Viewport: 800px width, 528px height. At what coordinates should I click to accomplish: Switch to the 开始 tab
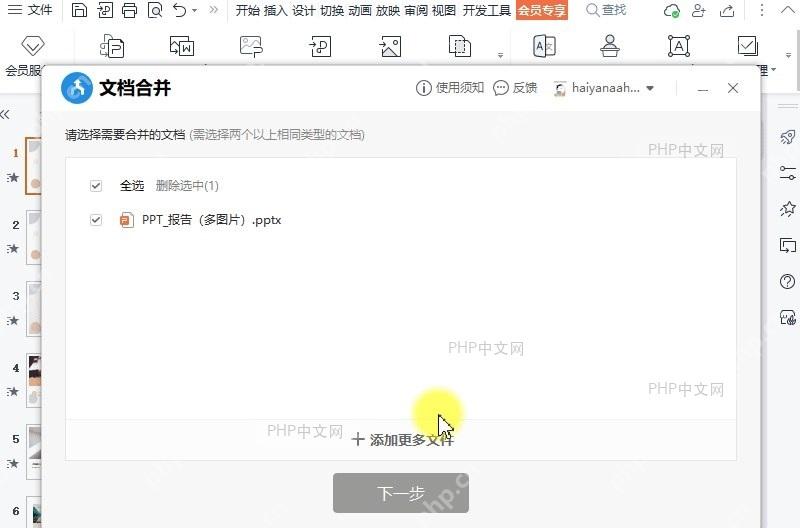tap(247, 10)
